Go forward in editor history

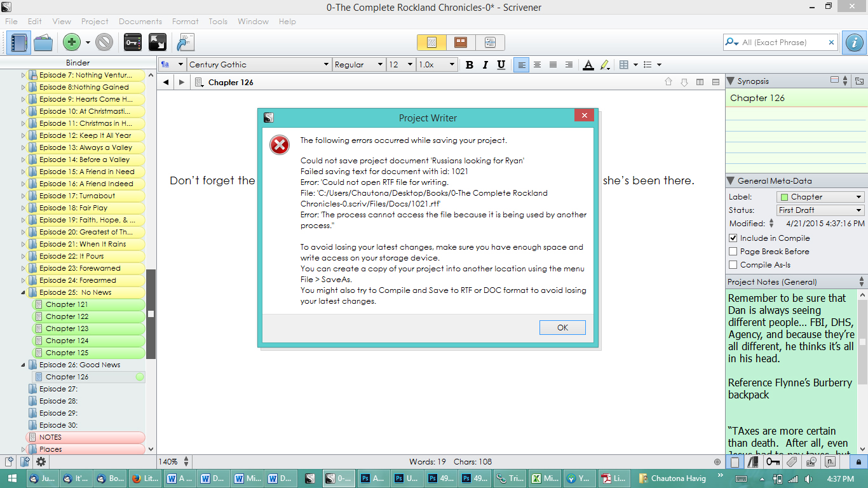tap(182, 82)
